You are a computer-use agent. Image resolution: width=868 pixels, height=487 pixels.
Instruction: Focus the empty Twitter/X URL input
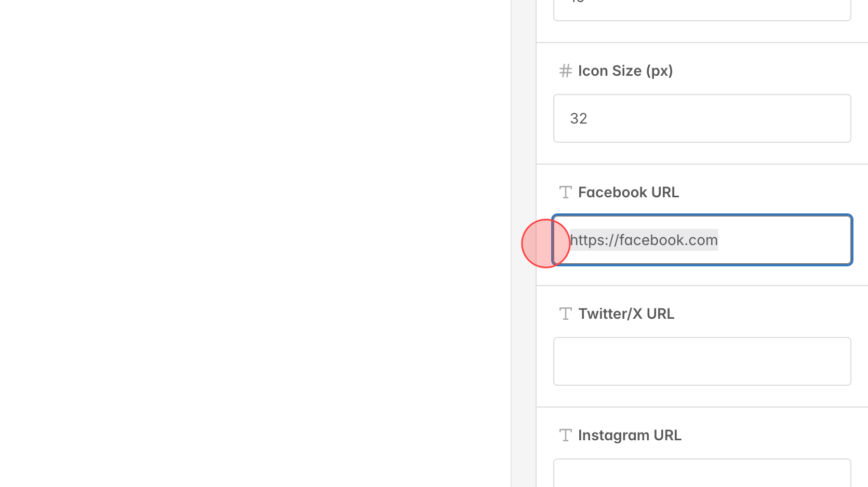click(x=701, y=361)
